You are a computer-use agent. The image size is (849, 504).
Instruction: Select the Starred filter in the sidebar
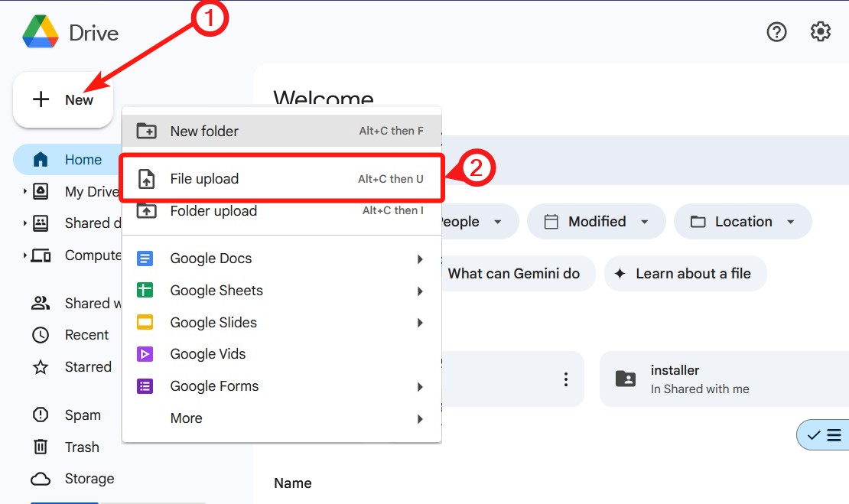(x=88, y=367)
